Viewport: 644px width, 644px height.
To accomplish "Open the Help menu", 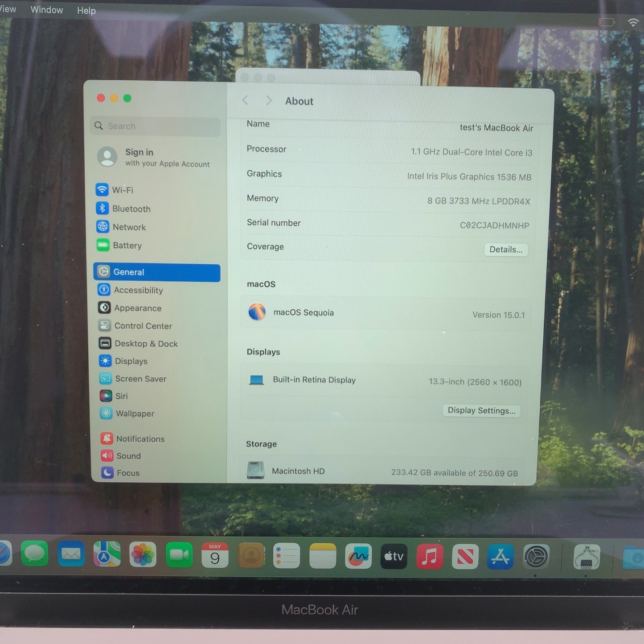I will 86,11.
